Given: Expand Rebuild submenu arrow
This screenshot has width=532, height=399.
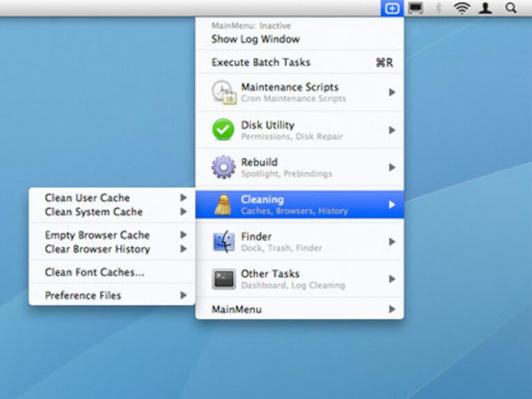Looking at the screenshot, I should coord(392,167).
